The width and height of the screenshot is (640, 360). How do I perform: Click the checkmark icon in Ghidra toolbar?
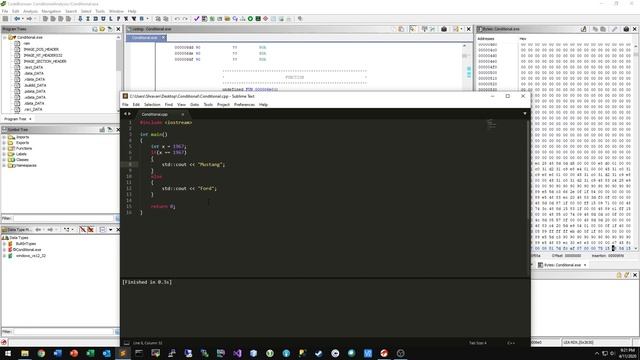tap(196, 19)
